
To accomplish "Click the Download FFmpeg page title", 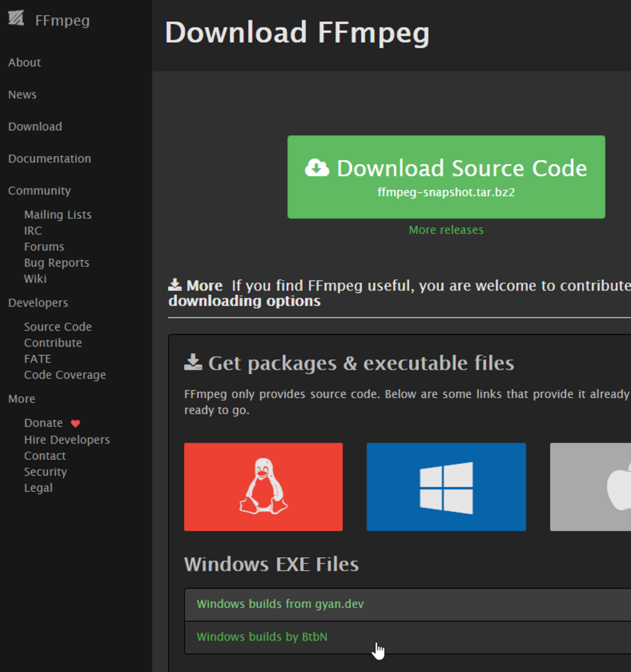I will tap(297, 33).
